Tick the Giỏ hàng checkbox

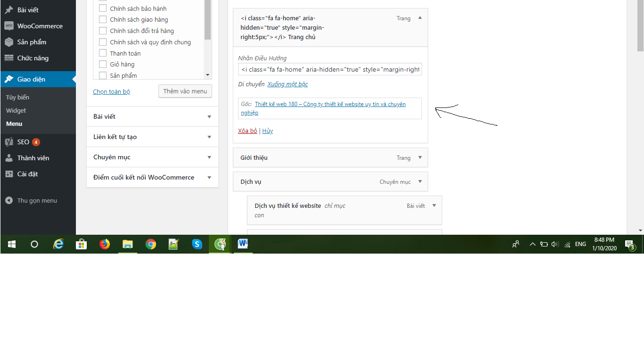click(103, 64)
